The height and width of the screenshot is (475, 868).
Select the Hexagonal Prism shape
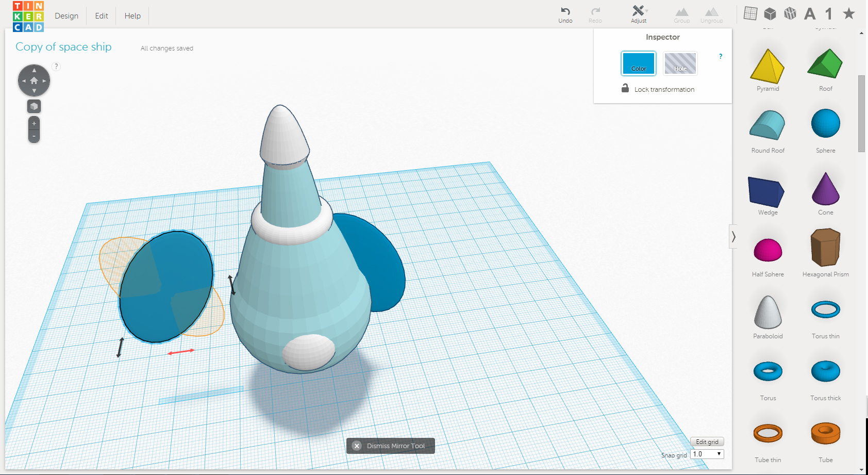point(826,247)
